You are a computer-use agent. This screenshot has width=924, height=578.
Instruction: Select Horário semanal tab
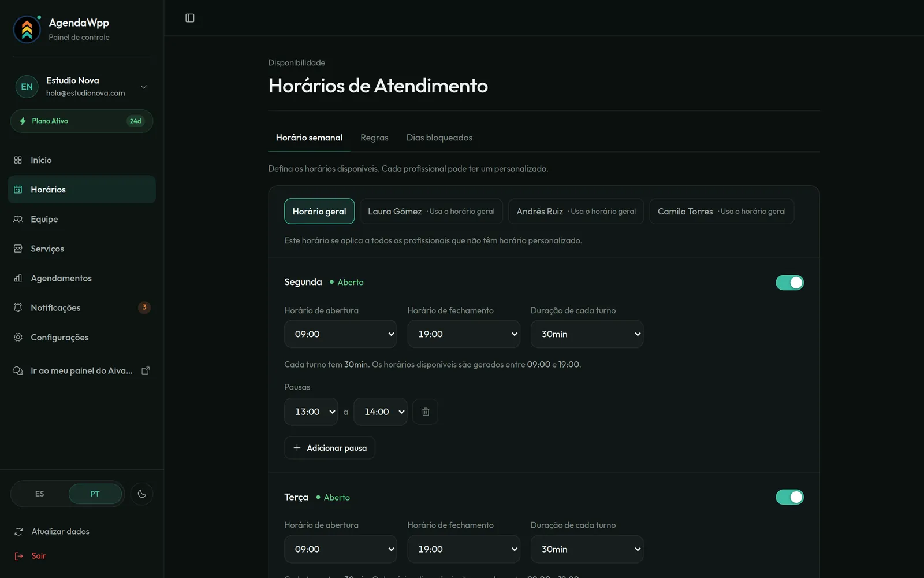pyautogui.click(x=309, y=138)
